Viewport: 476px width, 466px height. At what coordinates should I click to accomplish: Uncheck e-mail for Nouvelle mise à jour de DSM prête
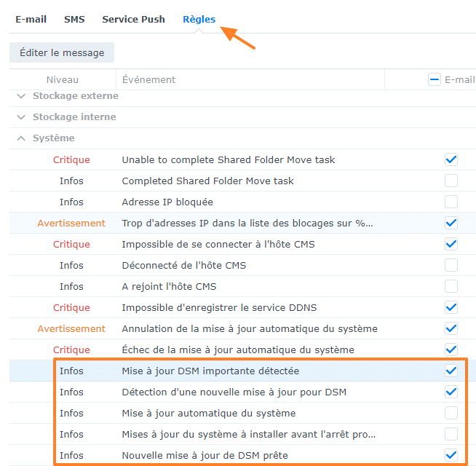coord(451,455)
